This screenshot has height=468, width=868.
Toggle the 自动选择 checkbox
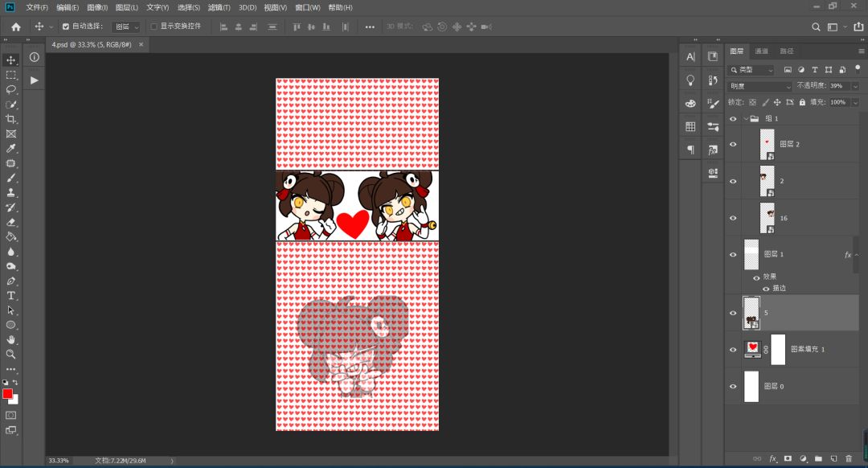[x=66, y=27]
